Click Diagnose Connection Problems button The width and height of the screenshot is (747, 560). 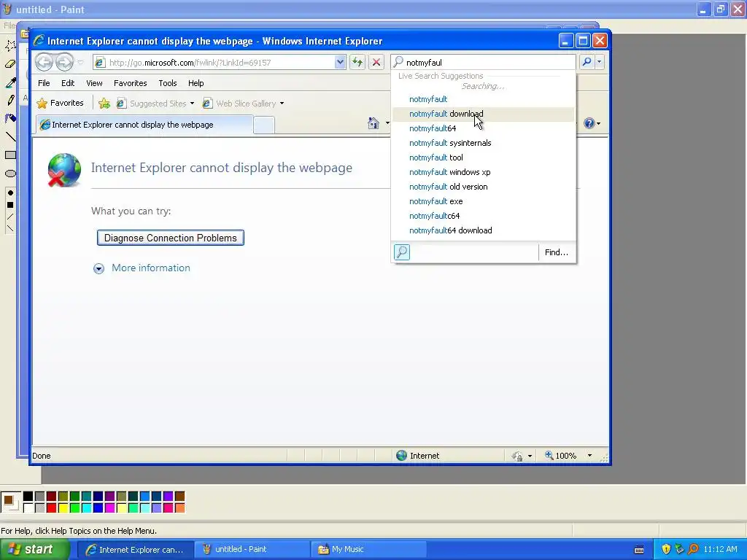point(171,238)
